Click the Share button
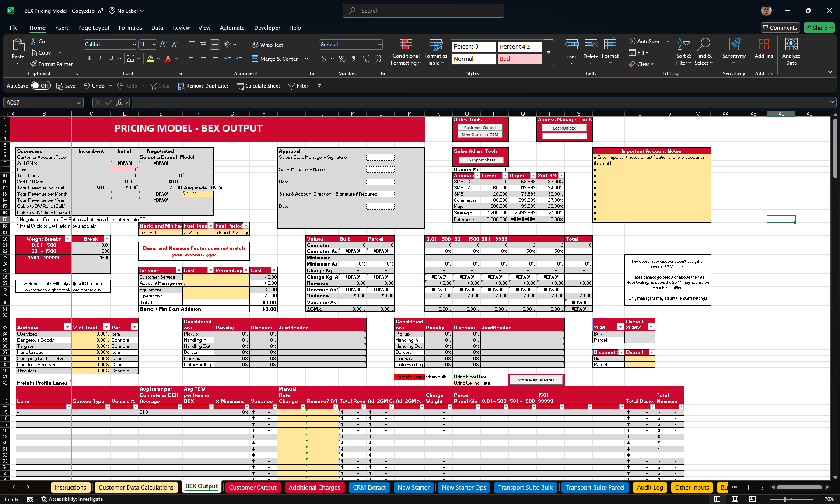 [x=819, y=28]
